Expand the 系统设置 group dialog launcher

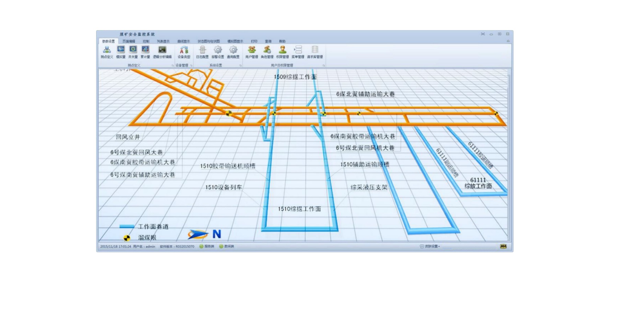coord(240,65)
